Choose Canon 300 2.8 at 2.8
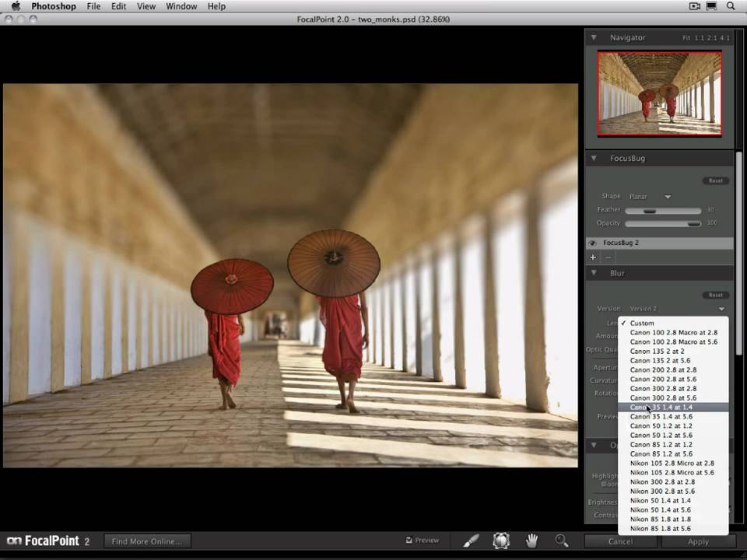This screenshot has width=747, height=560. click(673, 389)
